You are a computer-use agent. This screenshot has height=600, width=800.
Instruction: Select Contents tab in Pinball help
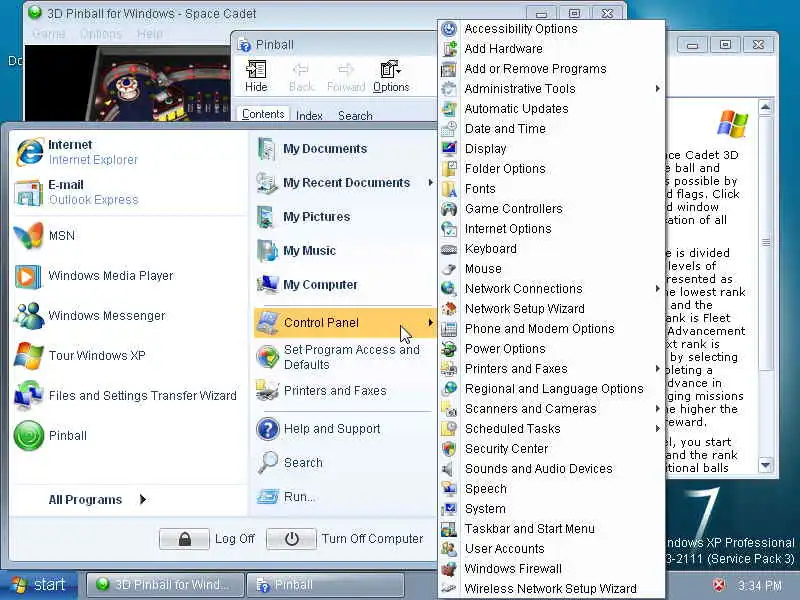pyautogui.click(x=263, y=114)
